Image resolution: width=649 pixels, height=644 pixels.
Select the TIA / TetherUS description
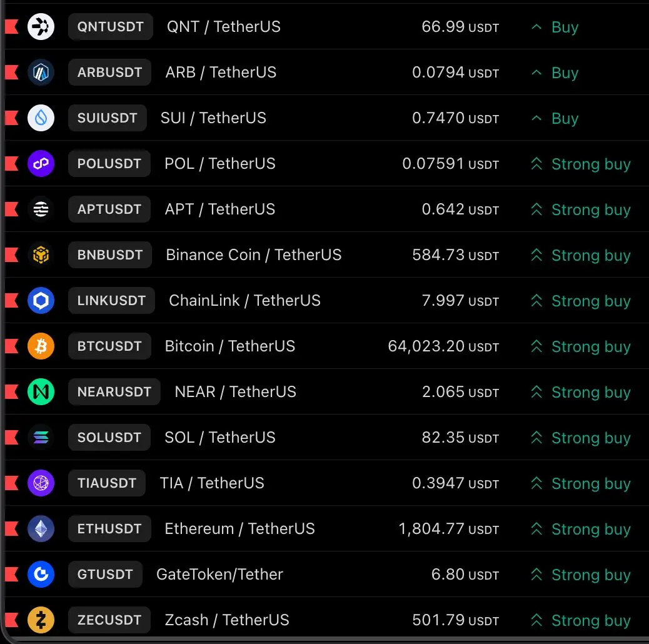point(212,483)
